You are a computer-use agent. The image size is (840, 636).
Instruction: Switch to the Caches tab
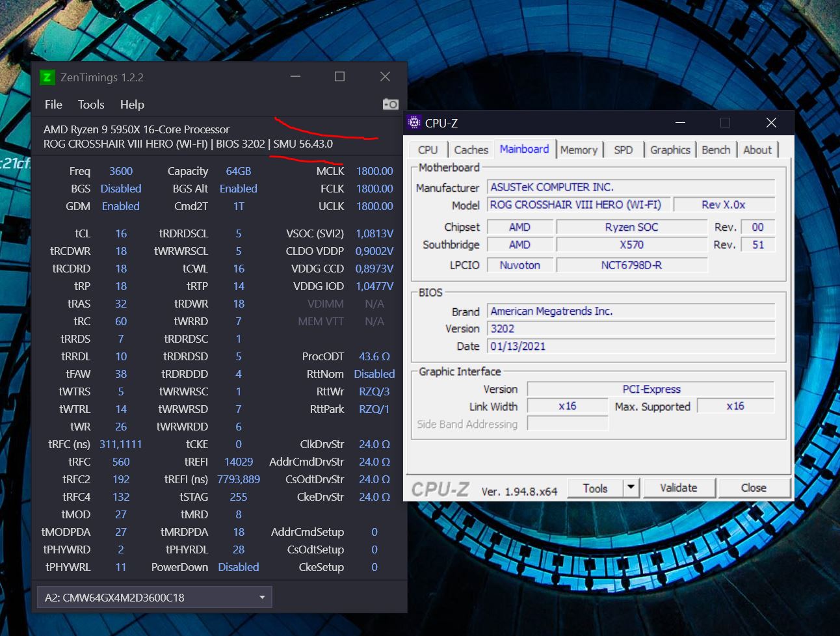pos(471,150)
